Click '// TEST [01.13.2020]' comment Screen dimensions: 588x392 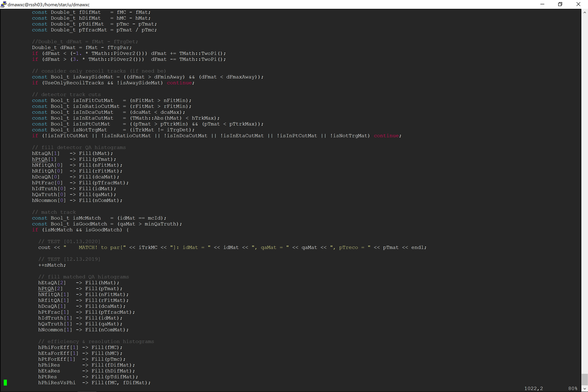69,241
